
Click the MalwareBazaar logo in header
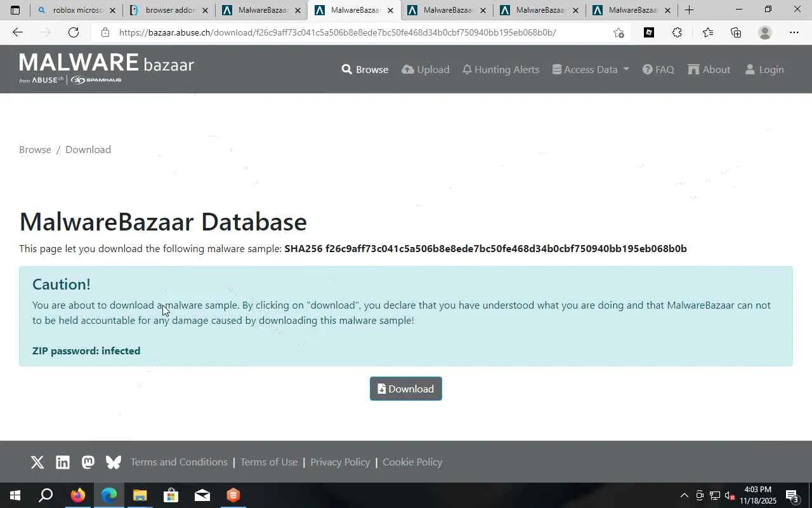tap(107, 69)
